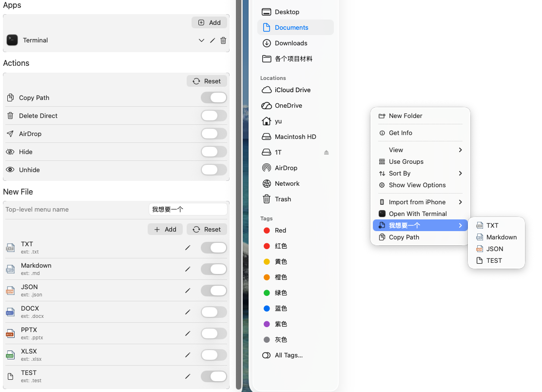542x392 pixels.
Task: Select Markdown from the new file submenu
Action: [501, 237]
